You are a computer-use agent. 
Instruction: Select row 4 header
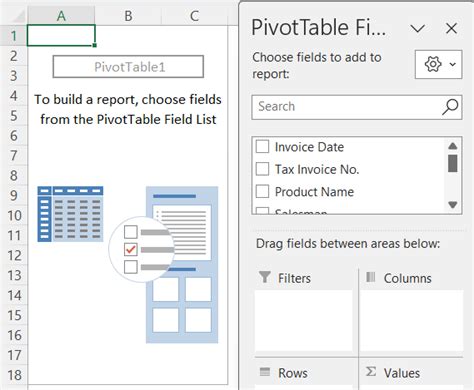tap(13, 96)
